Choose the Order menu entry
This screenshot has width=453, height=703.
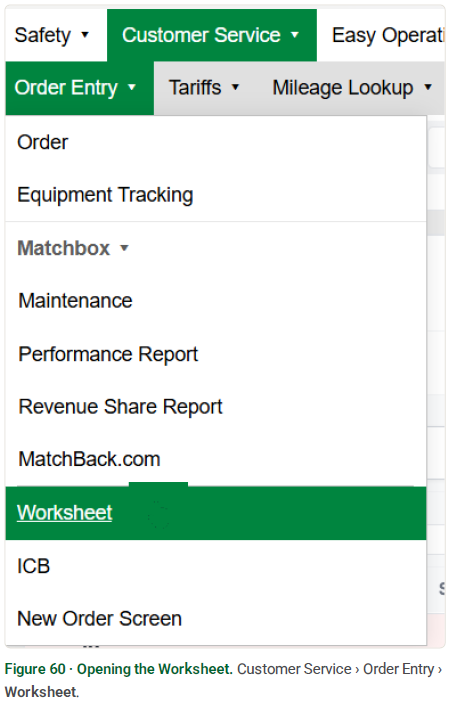(216, 143)
